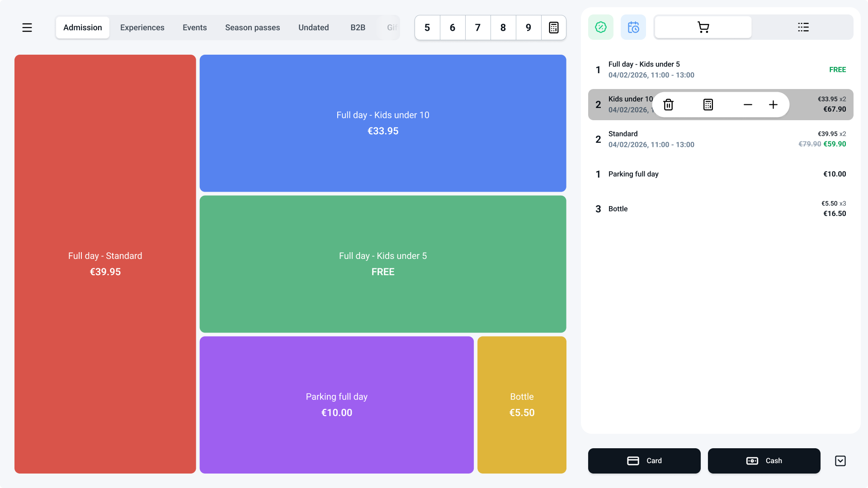Expand more payment options chevron
This screenshot has height=488, width=868.
pyautogui.click(x=840, y=461)
